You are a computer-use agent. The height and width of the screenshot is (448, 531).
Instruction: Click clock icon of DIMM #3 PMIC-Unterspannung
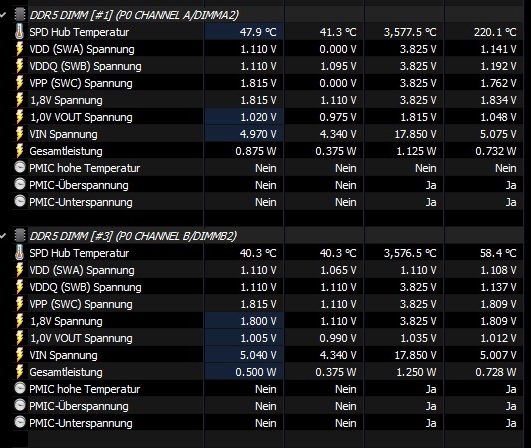pyautogui.click(x=20, y=422)
